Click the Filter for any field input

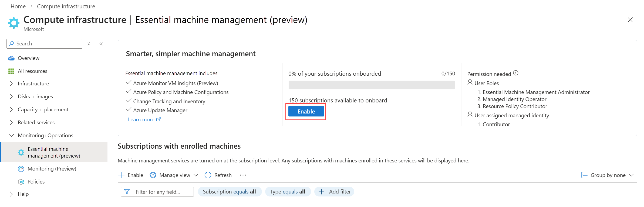[x=157, y=192]
